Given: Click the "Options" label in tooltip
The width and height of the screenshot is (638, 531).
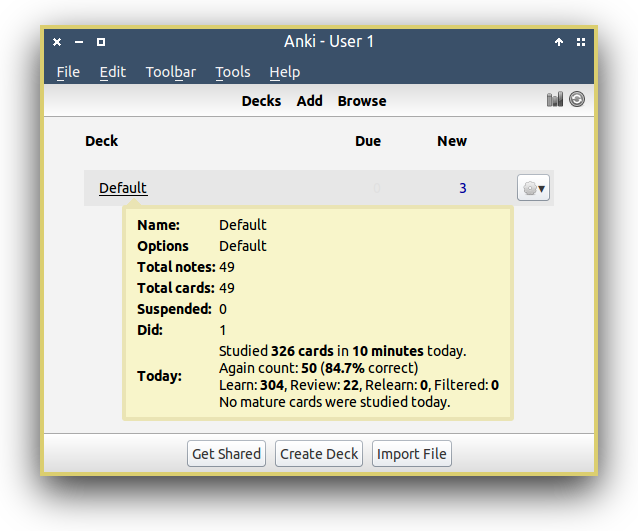Looking at the screenshot, I should (x=163, y=246).
